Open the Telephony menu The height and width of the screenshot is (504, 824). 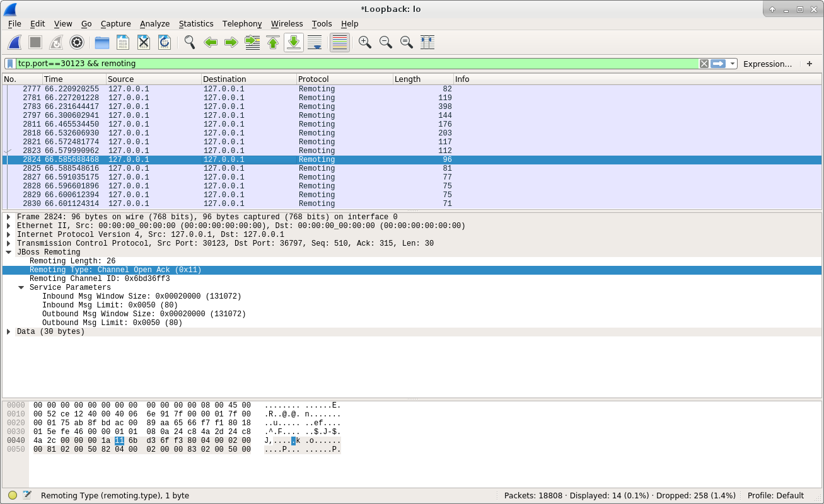pos(242,23)
